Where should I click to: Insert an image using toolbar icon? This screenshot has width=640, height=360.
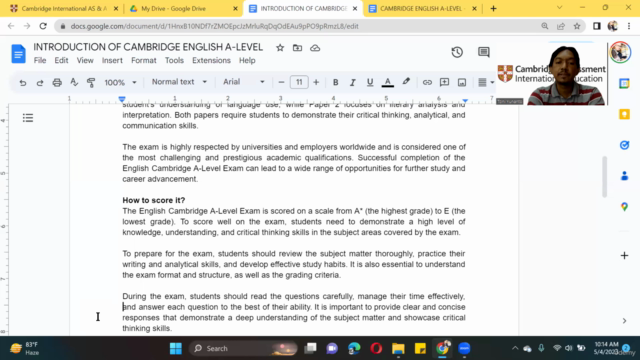(462, 82)
